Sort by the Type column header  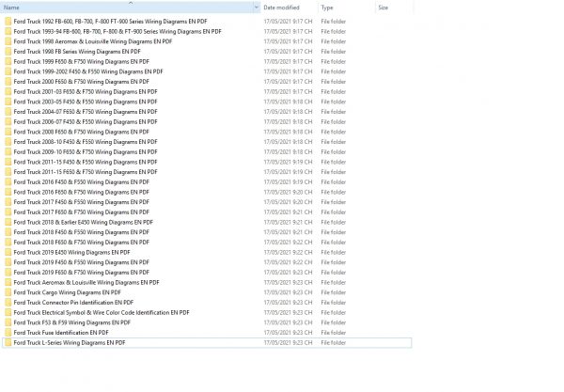tap(327, 8)
